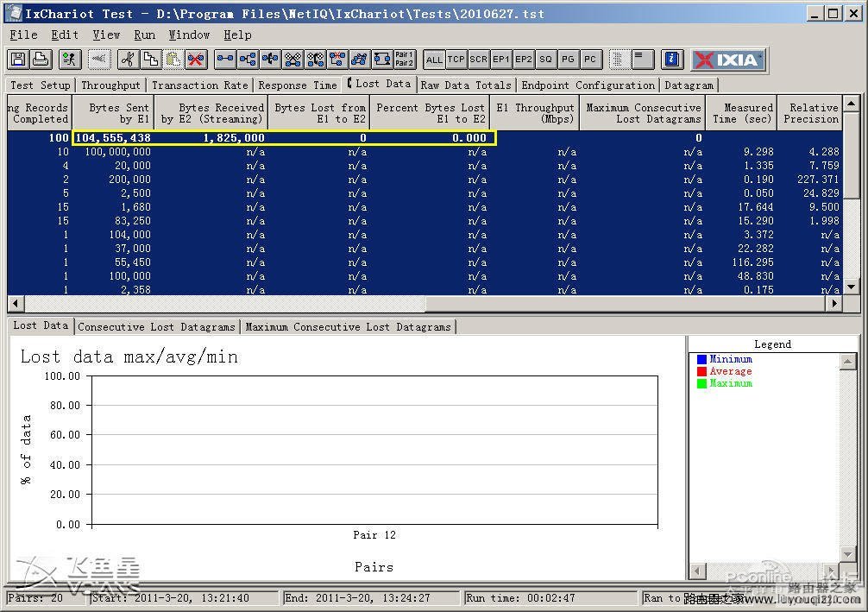The height and width of the screenshot is (612, 868).
Task: Switch to the Response Time tab
Action: tap(298, 85)
